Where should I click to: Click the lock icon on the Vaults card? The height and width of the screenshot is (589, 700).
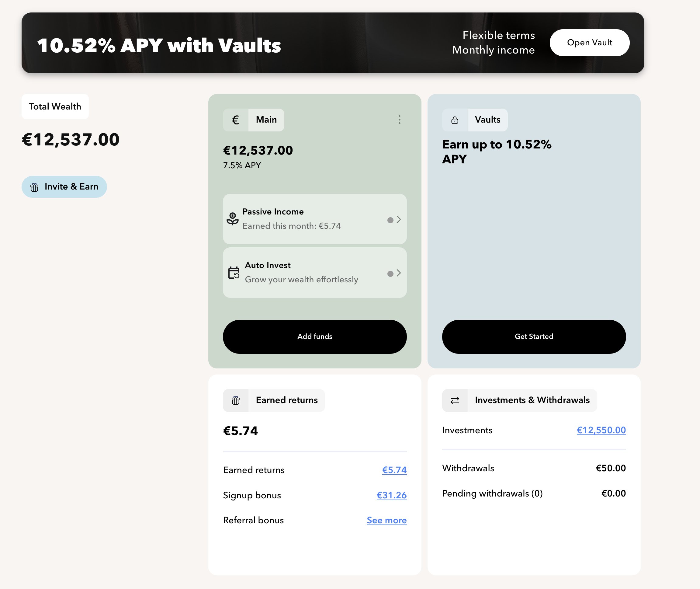coord(455,120)
